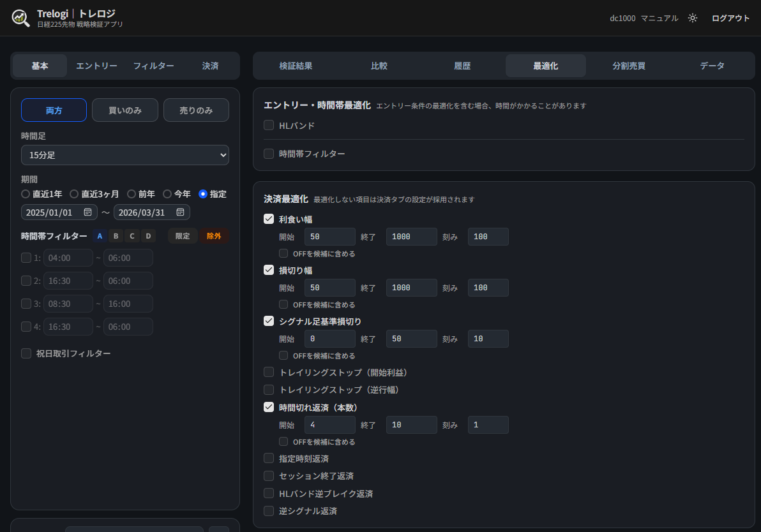Viewport: 761px width, 532px height.
Task: Switch to the 基本 tab
Action: pyautogui.click(x=40, y=66)
